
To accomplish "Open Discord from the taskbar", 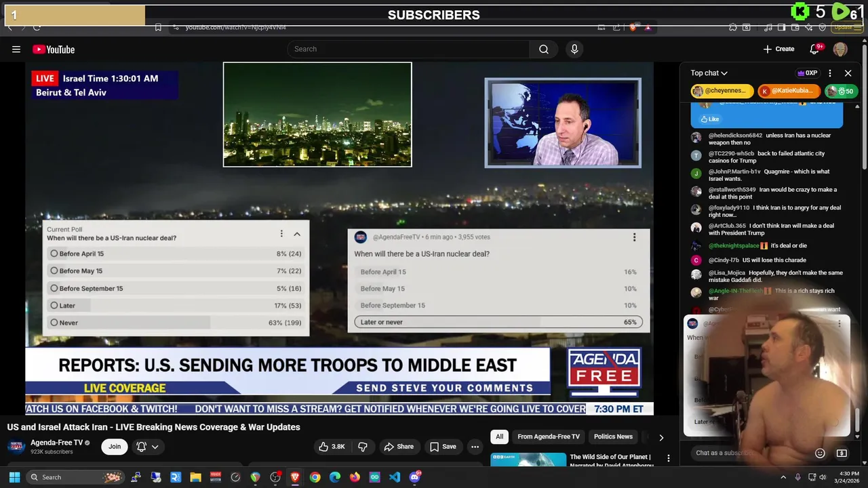I will click(415, 477).
